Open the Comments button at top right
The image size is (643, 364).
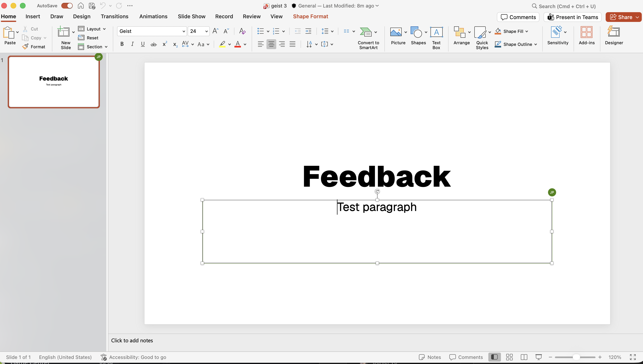coord(518,17)
